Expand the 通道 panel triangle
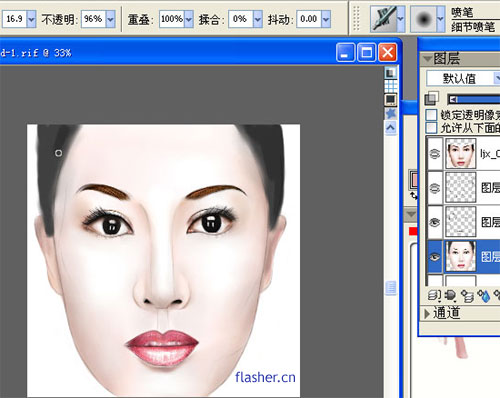500x398 pixels. click(427, 313)
